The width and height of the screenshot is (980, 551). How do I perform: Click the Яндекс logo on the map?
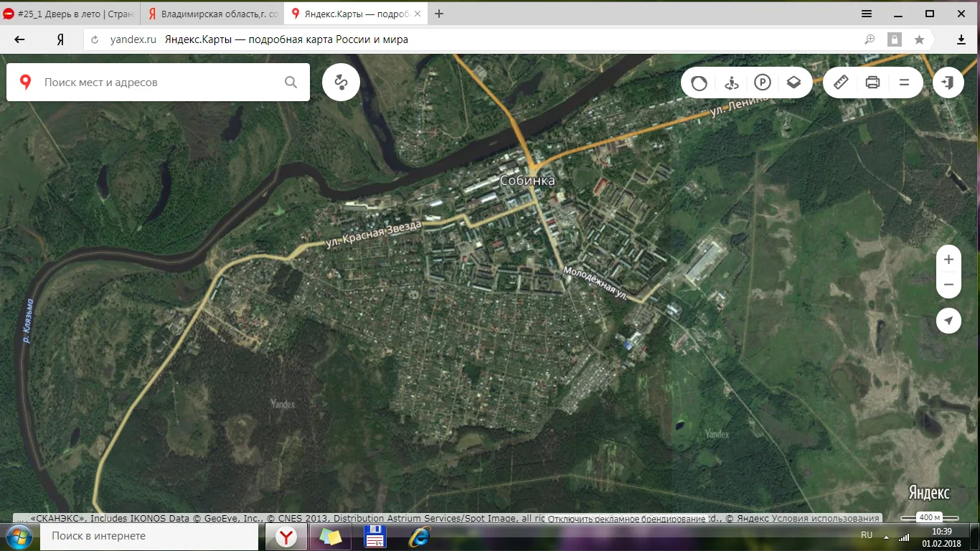coord(929,493)
